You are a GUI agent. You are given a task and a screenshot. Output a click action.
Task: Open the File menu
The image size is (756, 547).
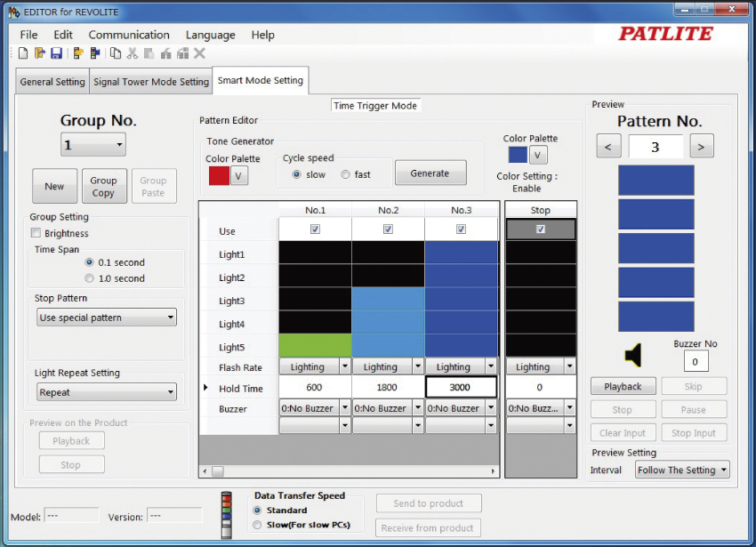(x=28, y=35)
